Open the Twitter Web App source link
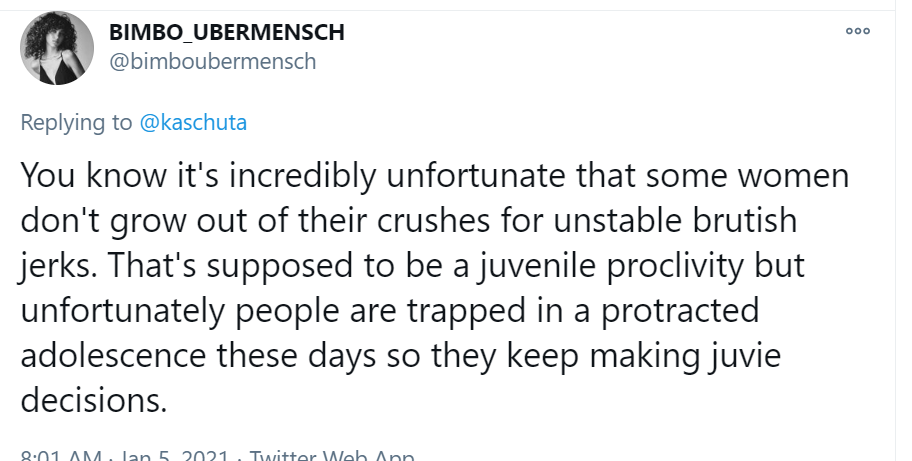912x461 pixels. (x=331, y=455)
